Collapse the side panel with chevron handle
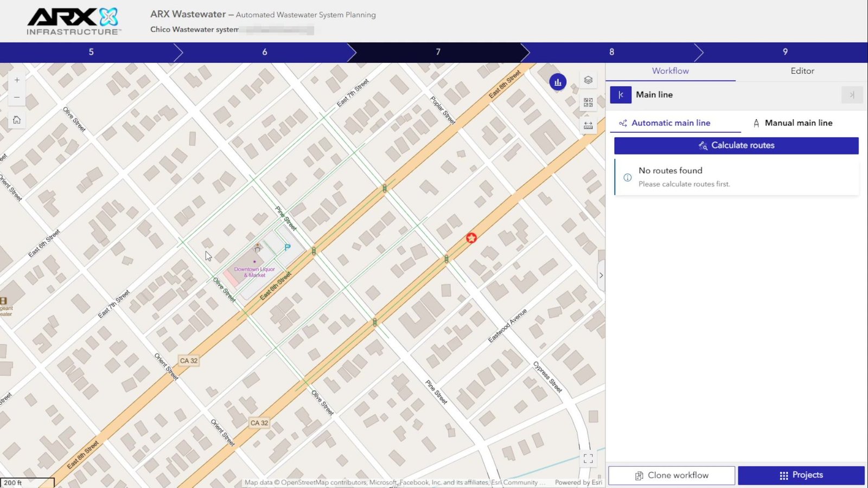868x488 pixels. [x=601, y=275]
